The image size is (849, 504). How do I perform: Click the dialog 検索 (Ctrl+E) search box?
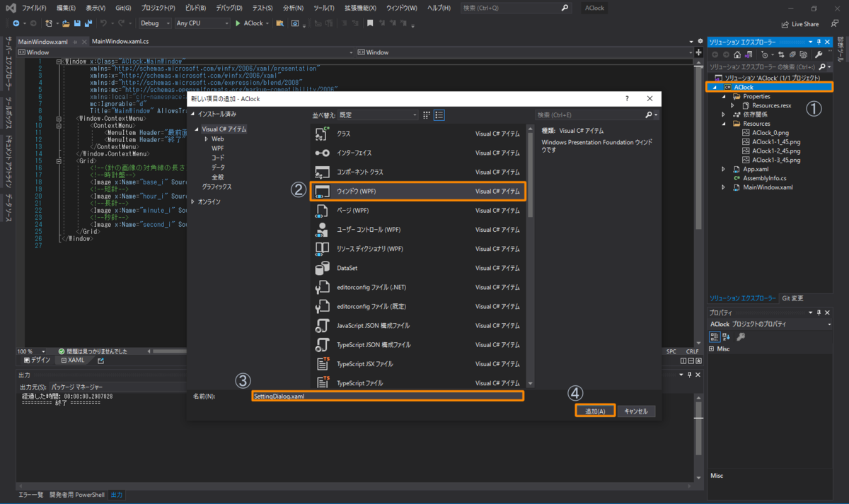click(x=597, y=115)
